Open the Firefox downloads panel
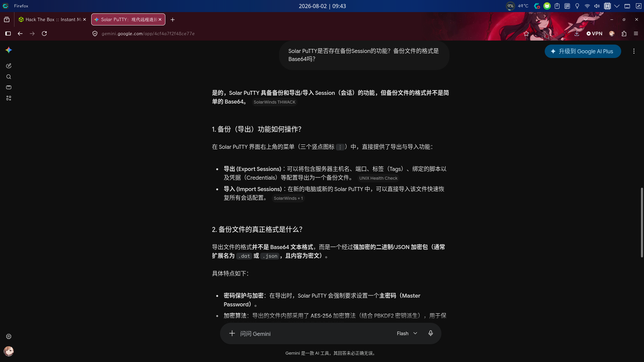Viewport: 644px width, 362px height. 577,34
